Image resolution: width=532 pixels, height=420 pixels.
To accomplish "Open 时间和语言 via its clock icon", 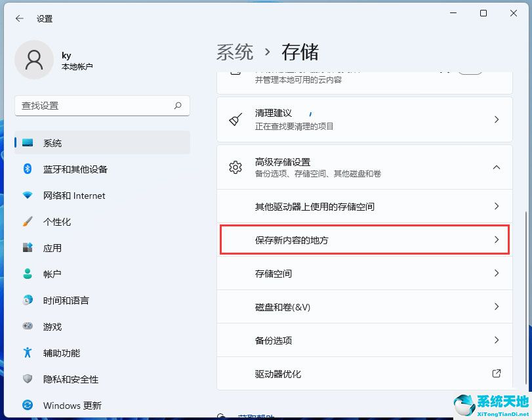I will pyautogui.click(x=27, y=301).
